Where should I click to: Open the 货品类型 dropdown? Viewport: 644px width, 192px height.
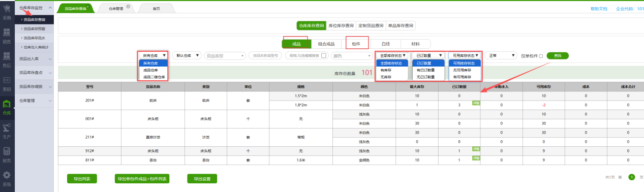coord(225,55)
